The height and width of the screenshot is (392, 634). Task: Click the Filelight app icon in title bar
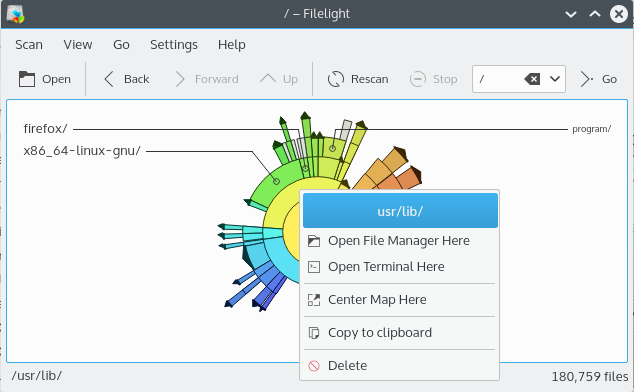click(x=16, y=14)
